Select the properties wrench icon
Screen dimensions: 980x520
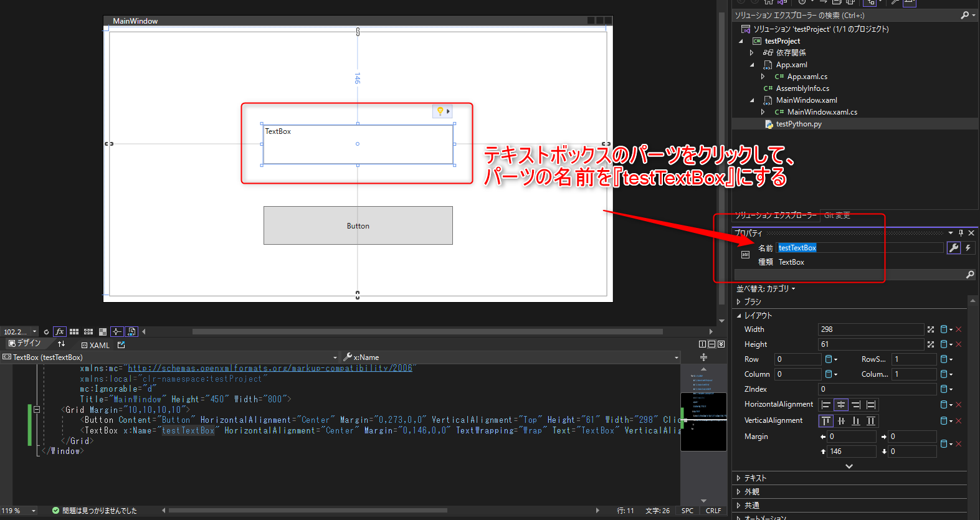click(x=953, y=248)
